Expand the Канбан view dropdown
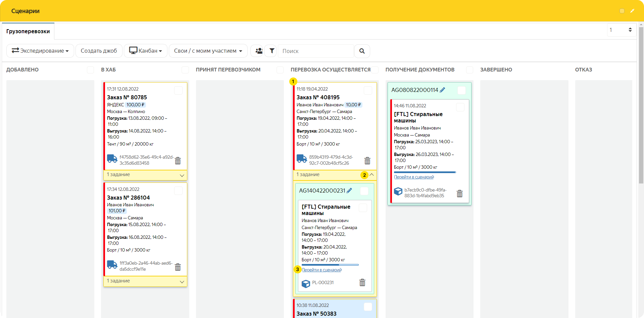The height and width of the screenshot is (318, 644). pyautogui.click(x=146, y=51)
